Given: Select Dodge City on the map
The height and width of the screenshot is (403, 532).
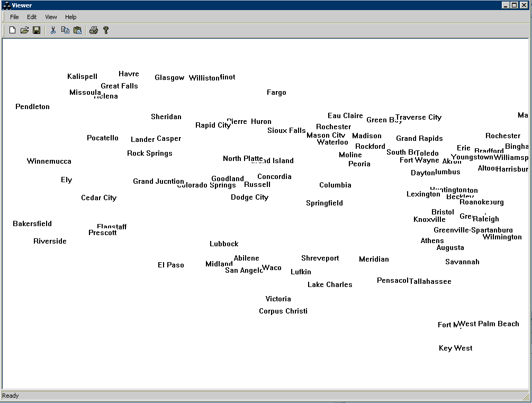Looking at the screenshot, I should 249,197.
